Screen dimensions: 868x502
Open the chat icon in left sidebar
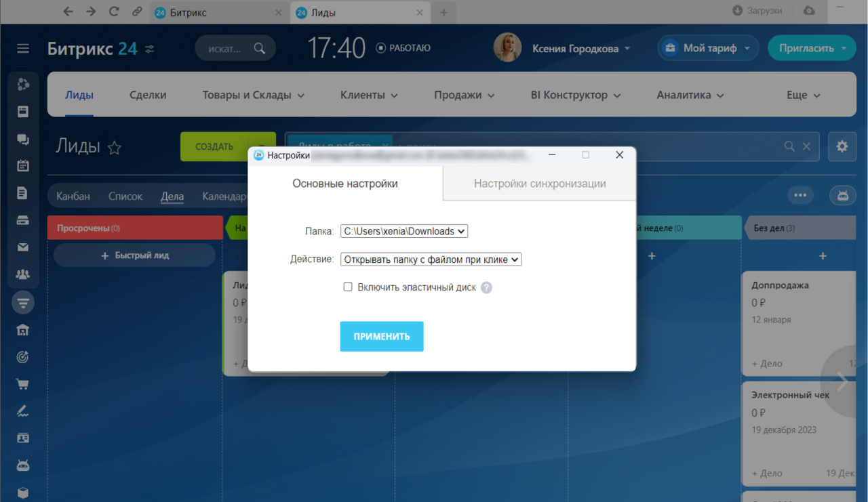pos(23,140)
